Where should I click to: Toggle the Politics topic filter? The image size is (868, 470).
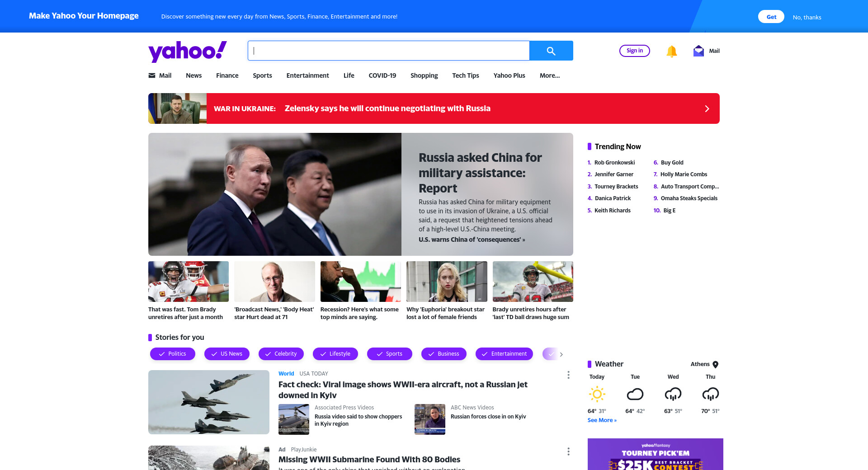pyautogui.click(x=173, y=354)
